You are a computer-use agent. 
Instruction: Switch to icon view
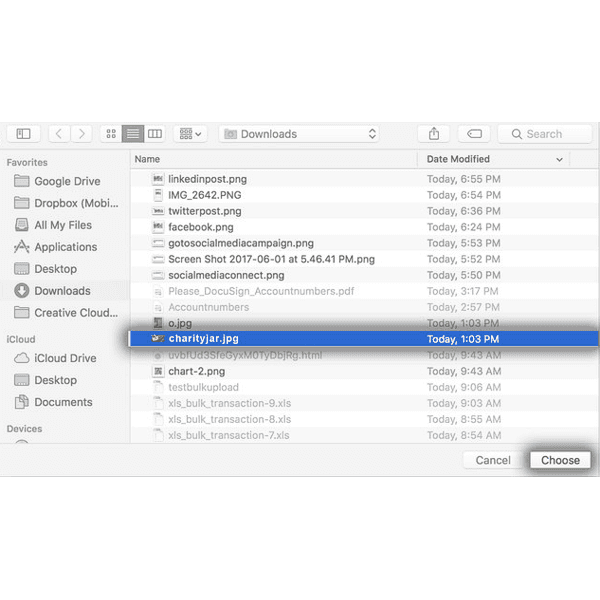110,134
